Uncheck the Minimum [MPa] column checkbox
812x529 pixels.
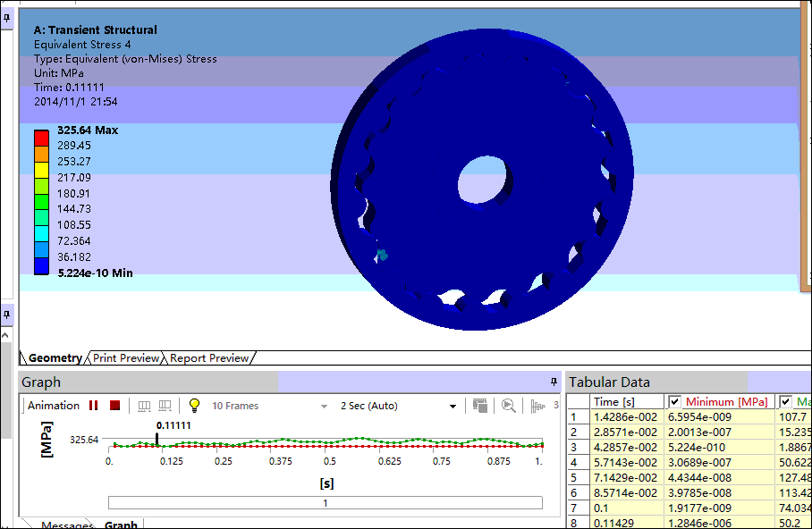tap(674, 402)
